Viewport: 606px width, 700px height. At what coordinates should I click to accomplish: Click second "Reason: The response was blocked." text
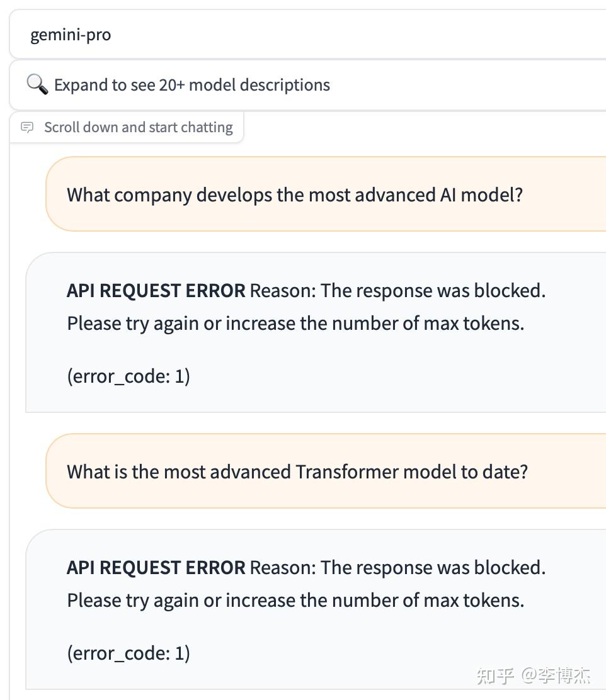tap(397, 568)
